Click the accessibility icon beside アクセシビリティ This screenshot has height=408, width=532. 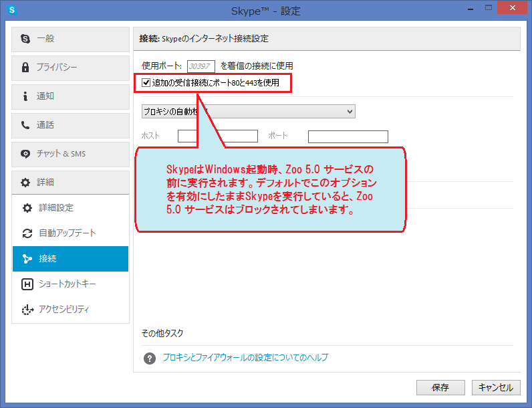27,310
